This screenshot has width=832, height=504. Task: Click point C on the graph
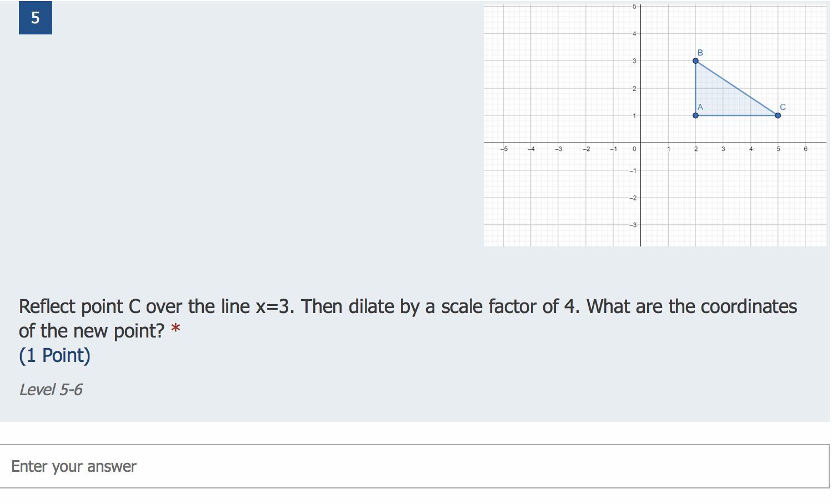tap(778, 115)
